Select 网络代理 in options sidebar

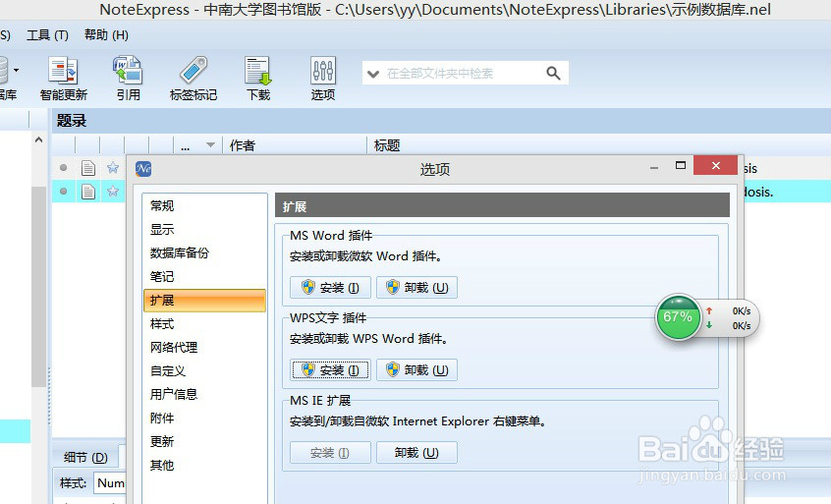pos(204,347)
